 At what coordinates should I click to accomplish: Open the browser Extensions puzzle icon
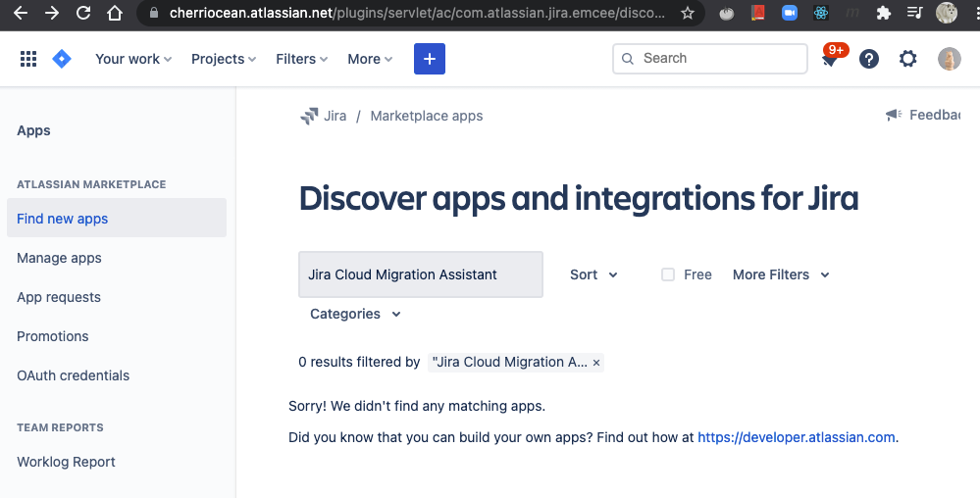click(883, 14)
